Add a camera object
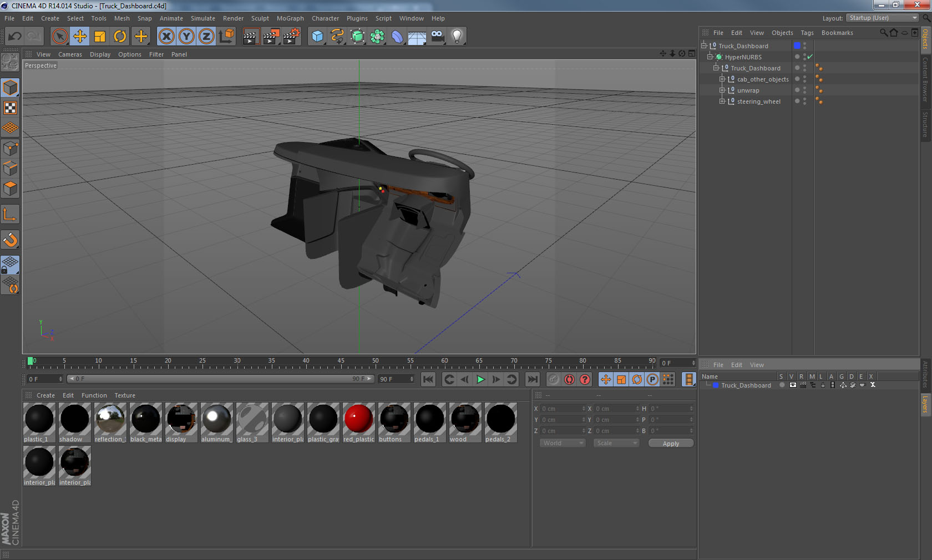This screenshot has width=932, height=560. click(x=437, y=37)
